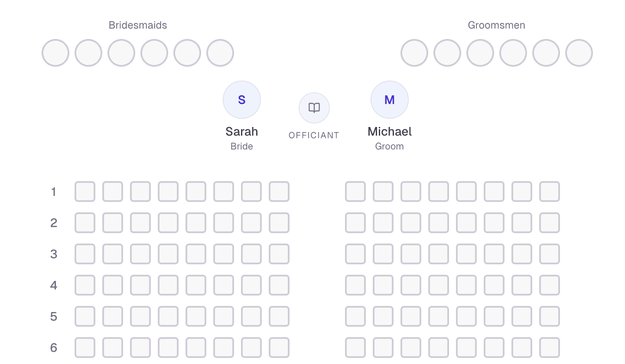Click the third Bridesmaids position circle
Image resolution: width=625 pixels, height=364 pixels.
(121, 52)
